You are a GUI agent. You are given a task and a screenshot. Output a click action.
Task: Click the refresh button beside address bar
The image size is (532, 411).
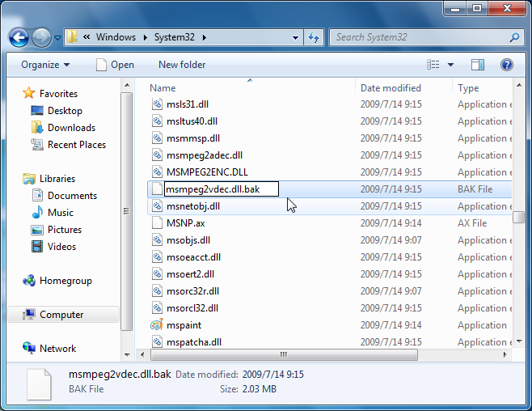(x=314, y=37)
